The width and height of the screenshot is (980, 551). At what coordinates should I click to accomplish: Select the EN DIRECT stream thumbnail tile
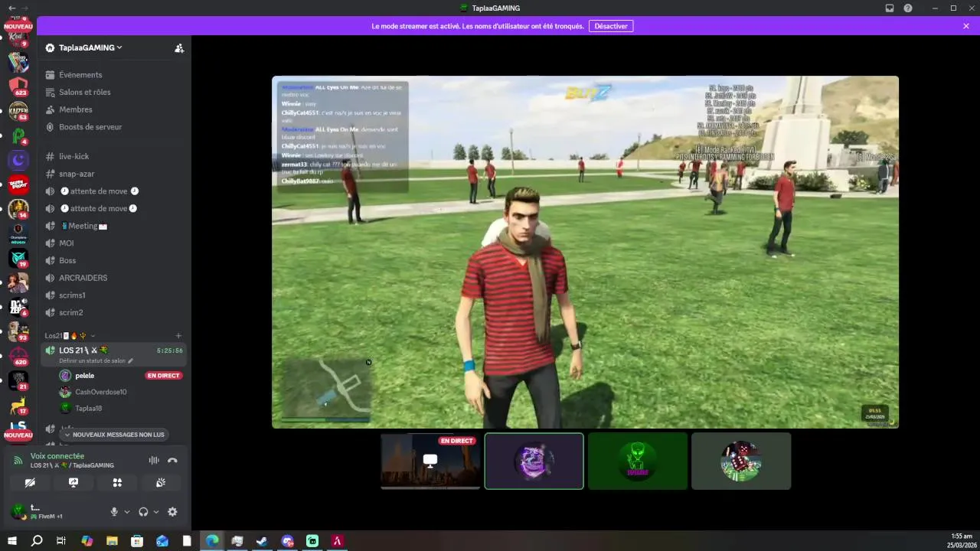430,461
